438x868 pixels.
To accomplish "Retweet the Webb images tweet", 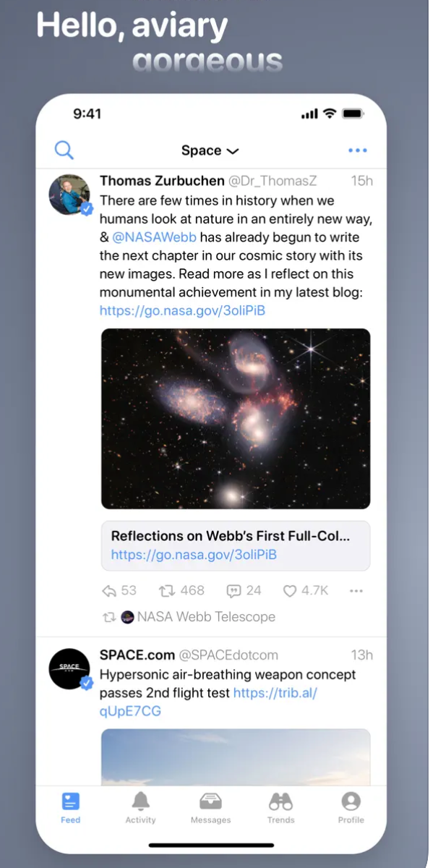I will [181, 591].
